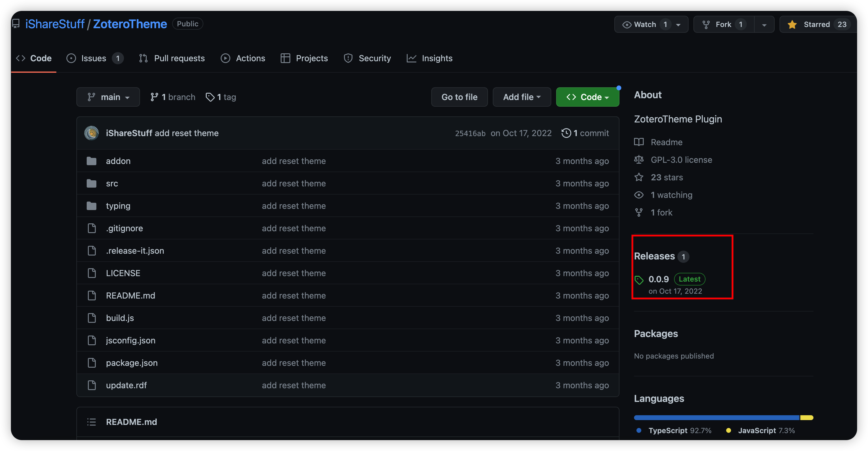This screenshot has height=451, width=868.
Task: Toggle the Starred button to unstar
Action: point(816,25)
